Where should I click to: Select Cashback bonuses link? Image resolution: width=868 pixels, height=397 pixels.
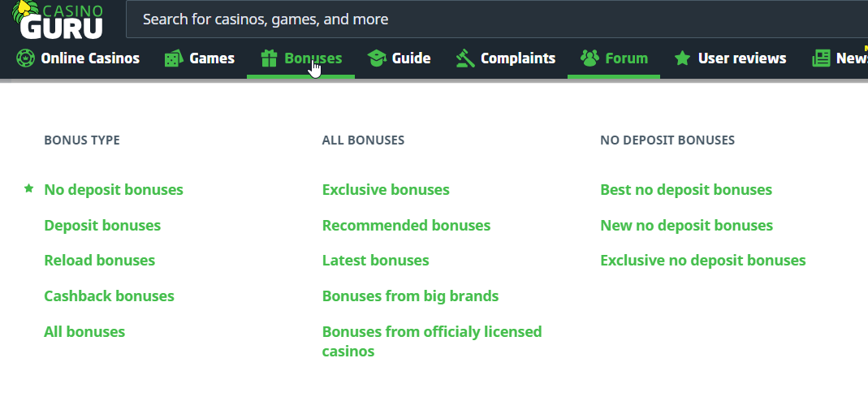[x=109, y=296]
